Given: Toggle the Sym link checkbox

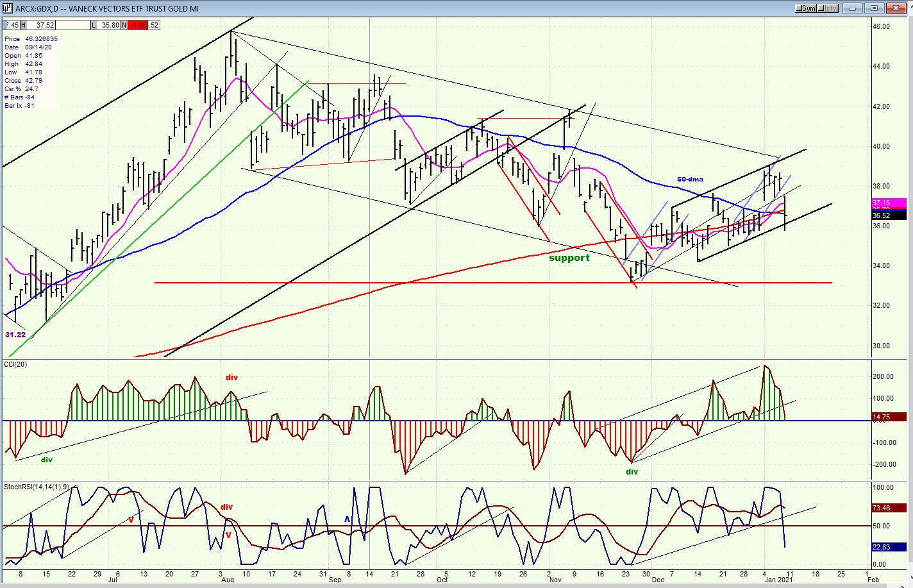Looking at the screenshot, I should (x=806, y=8).
